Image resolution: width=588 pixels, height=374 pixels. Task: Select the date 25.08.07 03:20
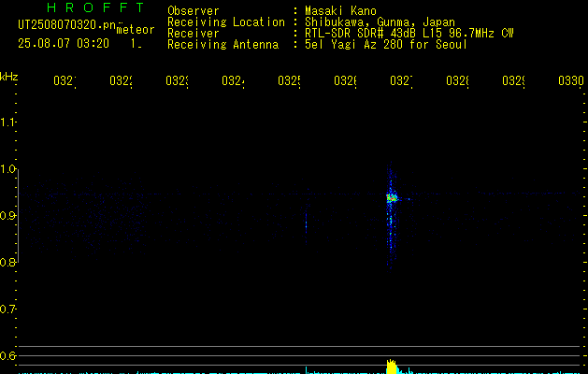point(64,44)
